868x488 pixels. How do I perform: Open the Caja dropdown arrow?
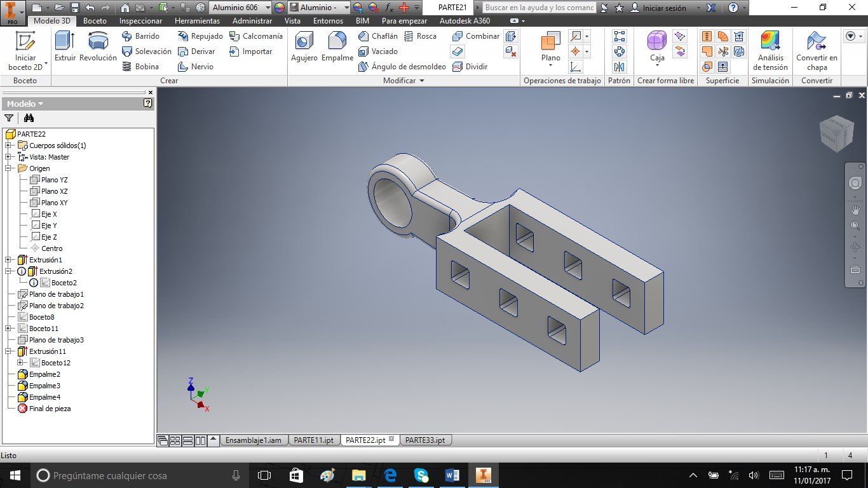[x=657, y=66]
